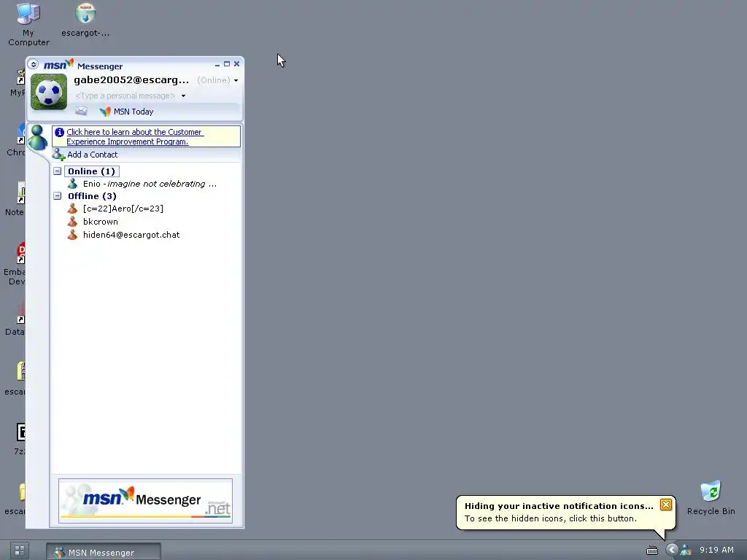
Task: Select the Online (1) group header
Action: [91, 171]
